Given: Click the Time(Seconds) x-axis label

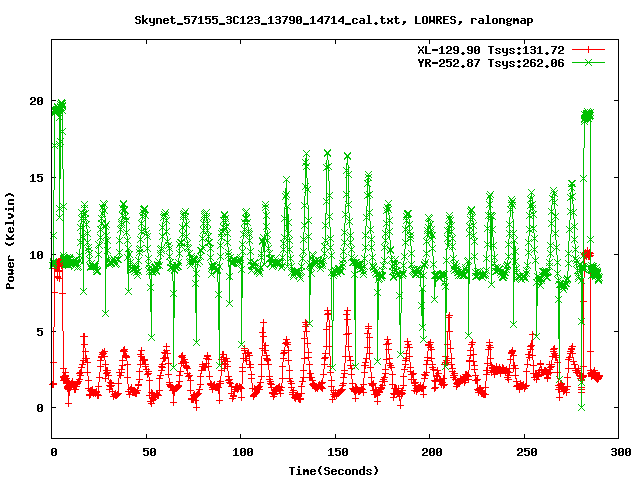Looking at the screenshot, I should 334,471.
